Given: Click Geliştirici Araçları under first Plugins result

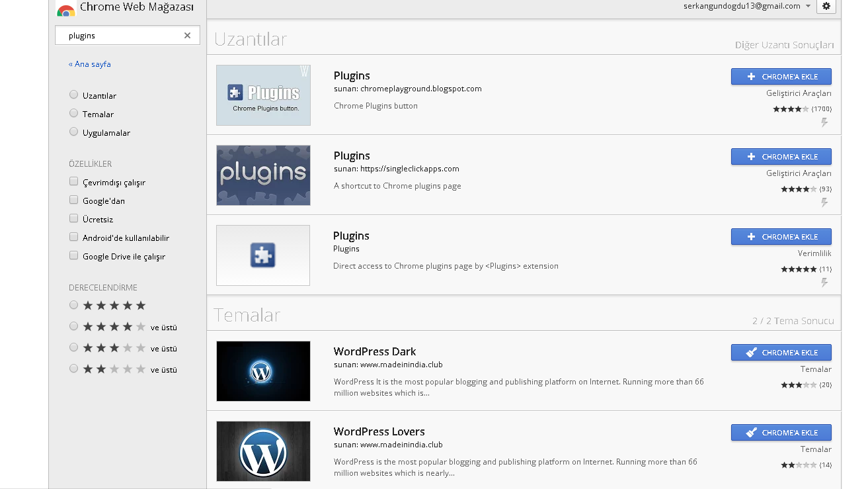Looking at the screenshot, I should (x=799, y=93).
